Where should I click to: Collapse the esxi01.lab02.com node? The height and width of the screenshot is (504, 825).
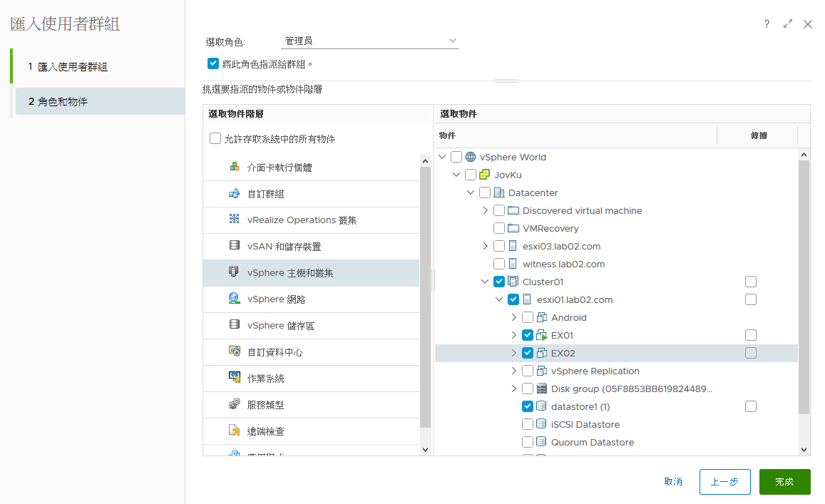[x=499, y=299]
